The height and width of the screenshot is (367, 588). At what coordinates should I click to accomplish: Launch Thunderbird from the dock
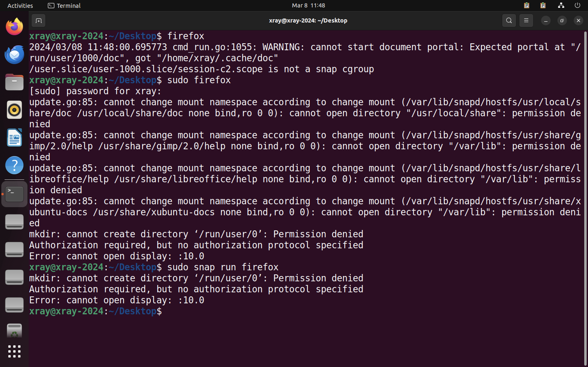[14, 54]
